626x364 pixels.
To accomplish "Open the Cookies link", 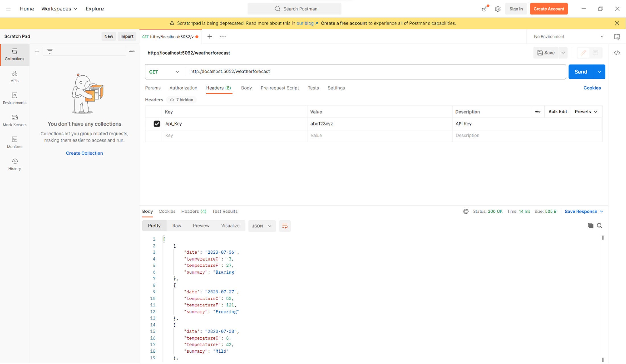I will 592,88.
